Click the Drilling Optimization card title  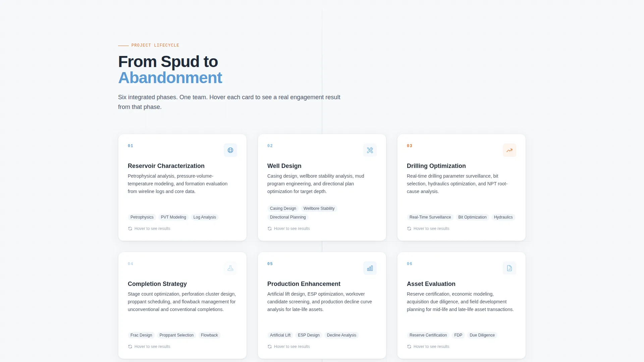click(x=436, y=166)
